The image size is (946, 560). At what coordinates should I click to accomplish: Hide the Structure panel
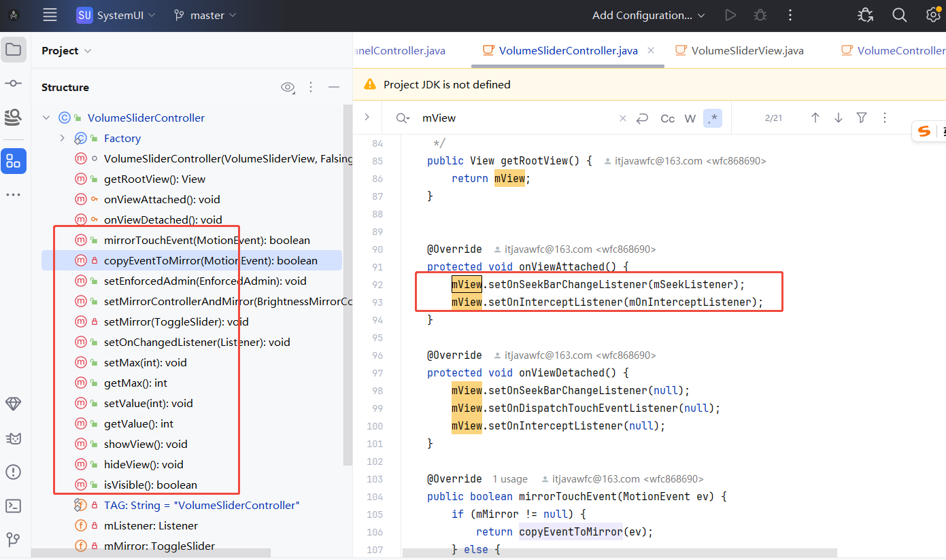coord(334,87)
